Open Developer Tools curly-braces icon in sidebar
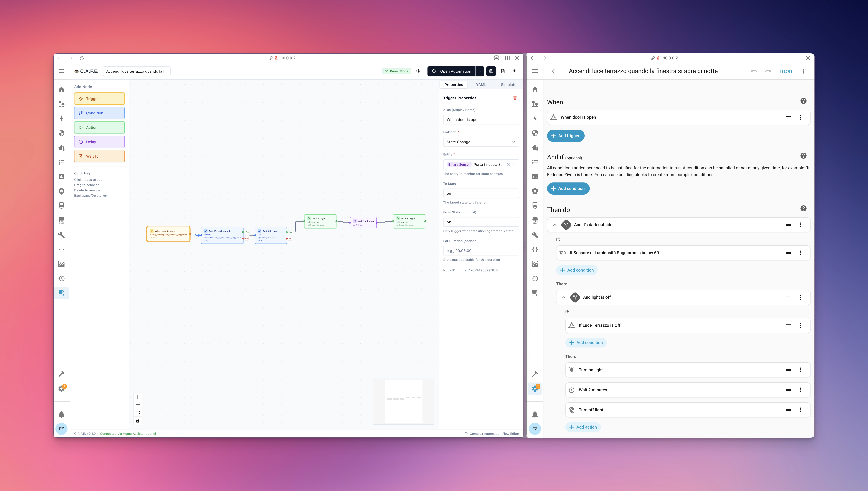 click(62, 249)
